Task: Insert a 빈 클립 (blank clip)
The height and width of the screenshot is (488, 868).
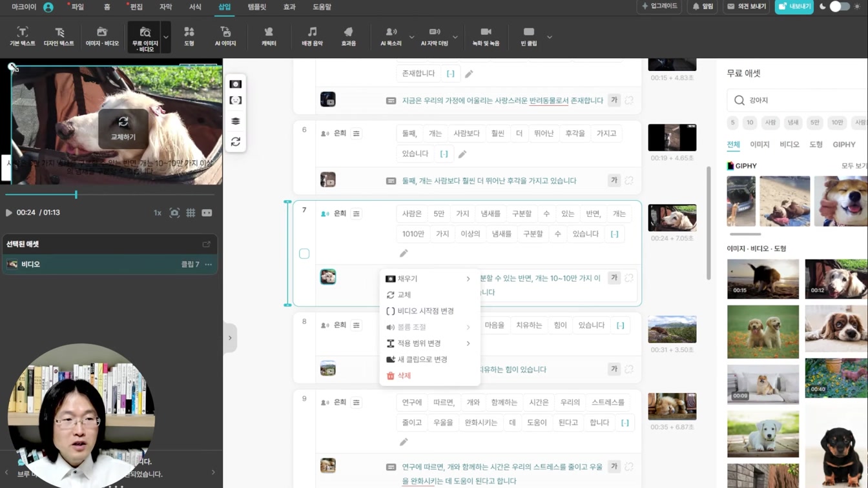Action: click(528, 36)
